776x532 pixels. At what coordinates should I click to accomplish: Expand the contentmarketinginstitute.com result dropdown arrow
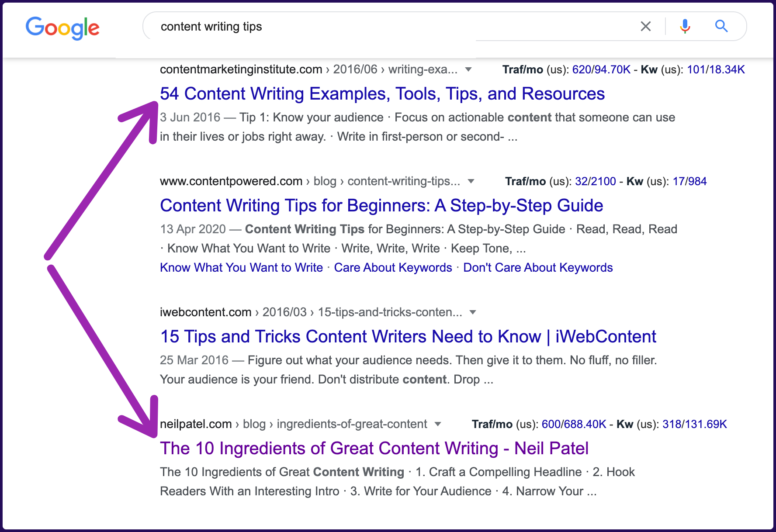468,69
